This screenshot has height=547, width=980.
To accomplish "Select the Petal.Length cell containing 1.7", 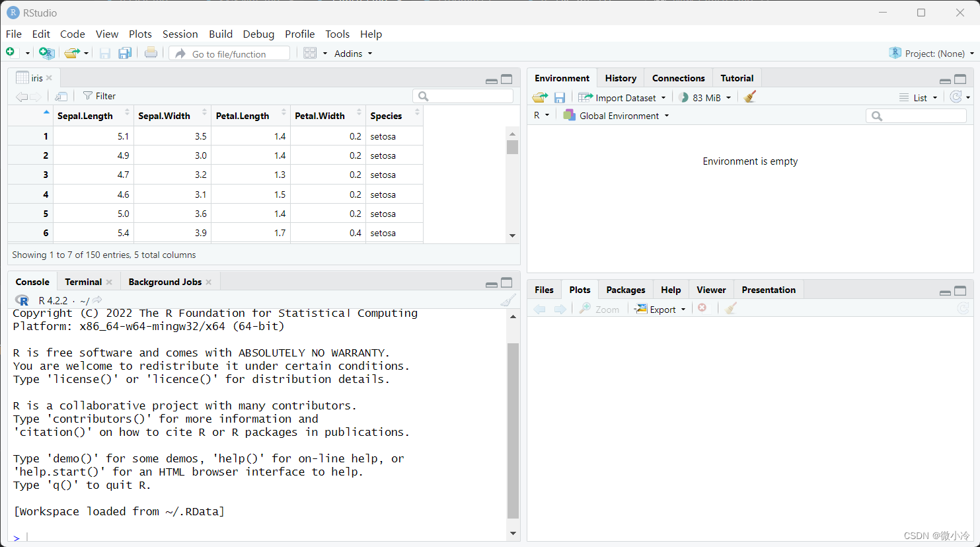I will [251, 233].
